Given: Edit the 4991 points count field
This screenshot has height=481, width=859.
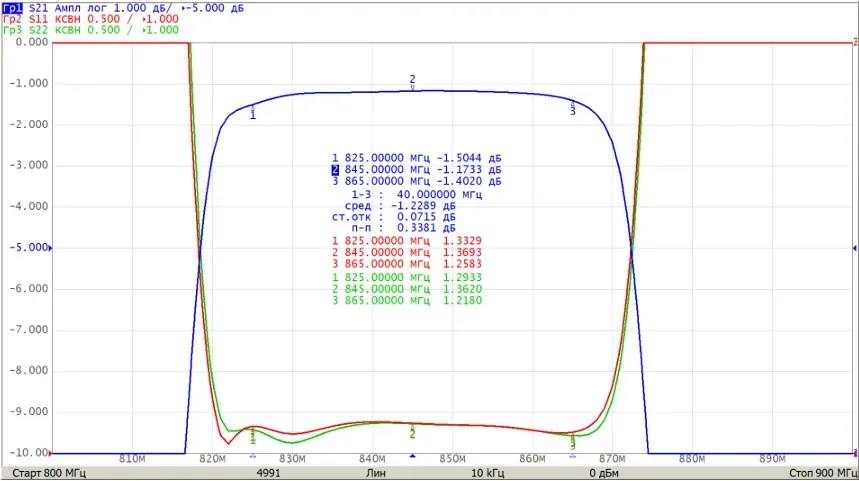Looking at the screenshot, I should (x=268, y=473).
